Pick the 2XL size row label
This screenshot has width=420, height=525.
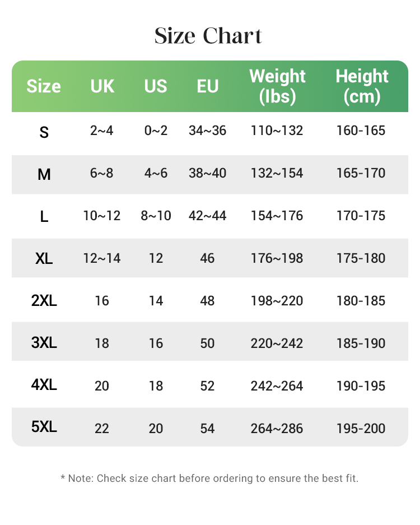pos(44,300)
